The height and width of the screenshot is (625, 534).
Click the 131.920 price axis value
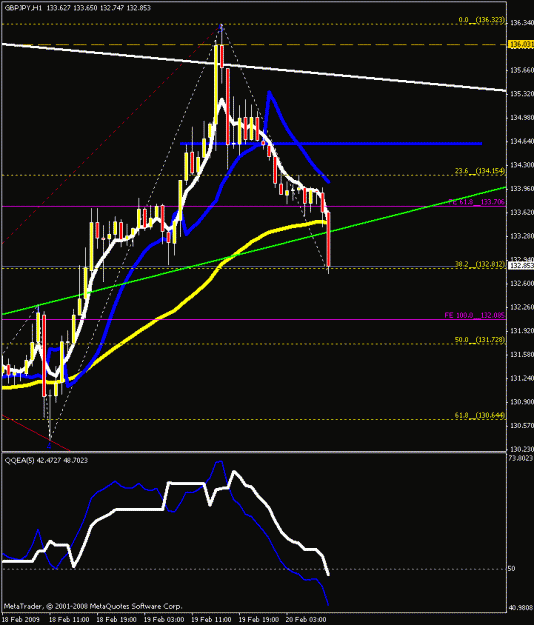pyautogui.click(x=521, y=331)
